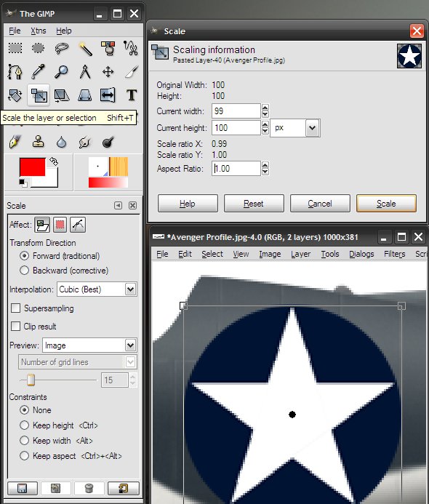Select the Ellipse Select tool

pos(39,48)
